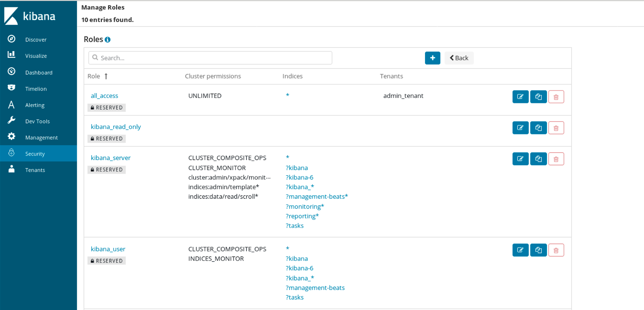Image resolution: width=644 pixels, height=310 pixels.
Task: Click the Cluster permissions column header
Action: click(213, 76)
